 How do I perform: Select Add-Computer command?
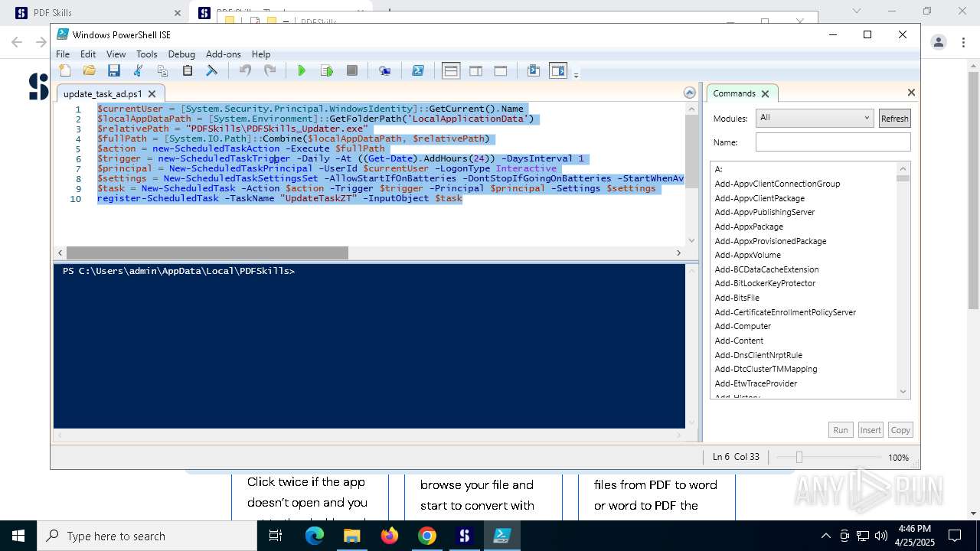pyautogui.click(x=743, y=326)
